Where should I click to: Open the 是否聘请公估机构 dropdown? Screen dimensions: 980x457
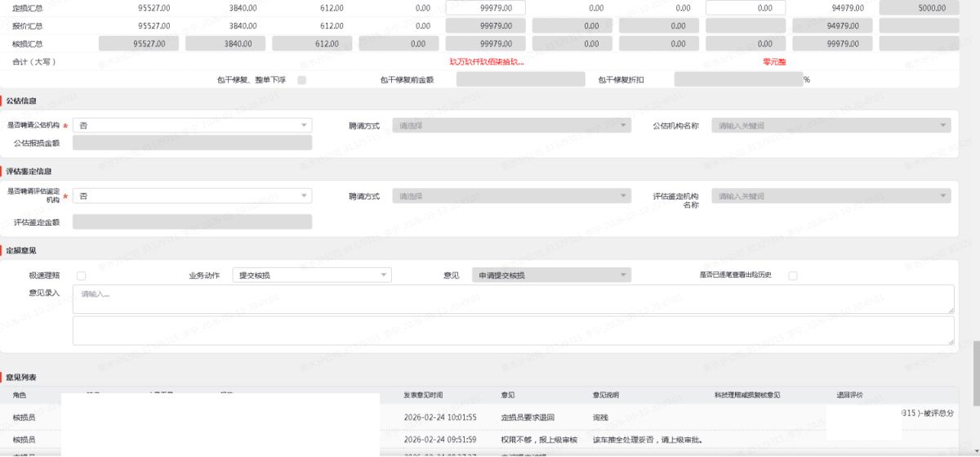point(192,125)
